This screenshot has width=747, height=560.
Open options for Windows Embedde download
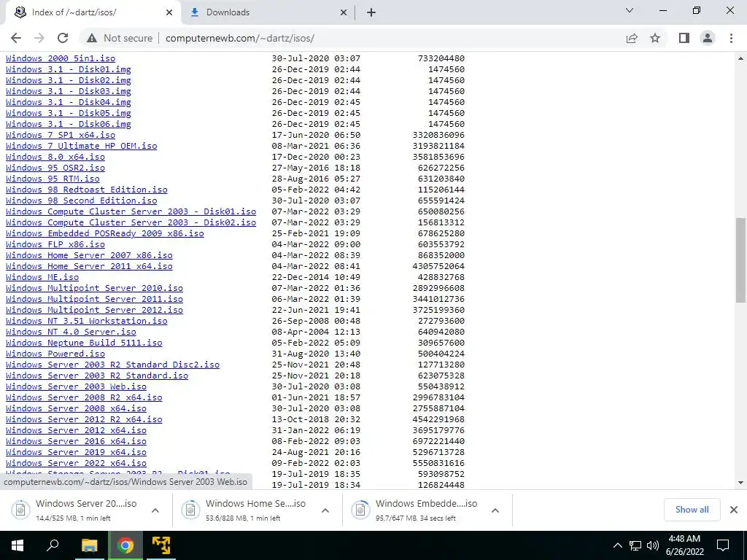click(x=495, y=510)
